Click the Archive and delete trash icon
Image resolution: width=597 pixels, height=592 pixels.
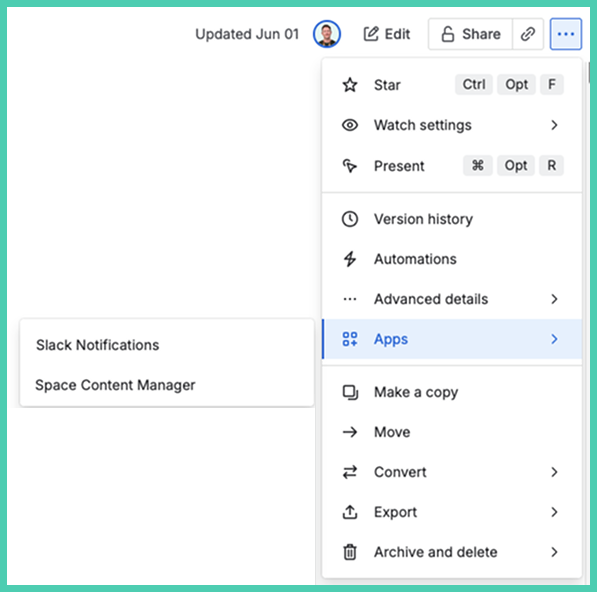coord(350,552)
